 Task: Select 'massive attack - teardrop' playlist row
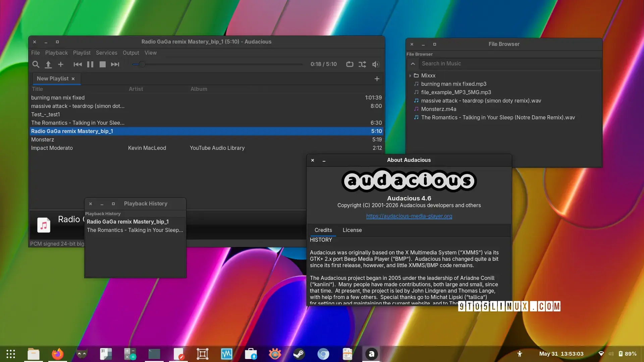(206, 106)
